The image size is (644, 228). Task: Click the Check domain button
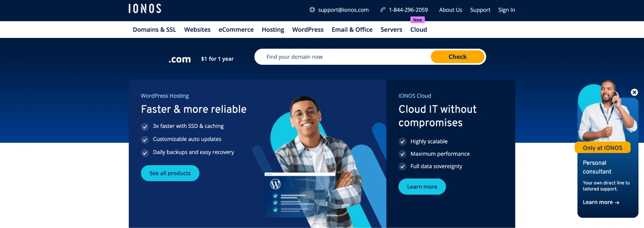point(457,57)
